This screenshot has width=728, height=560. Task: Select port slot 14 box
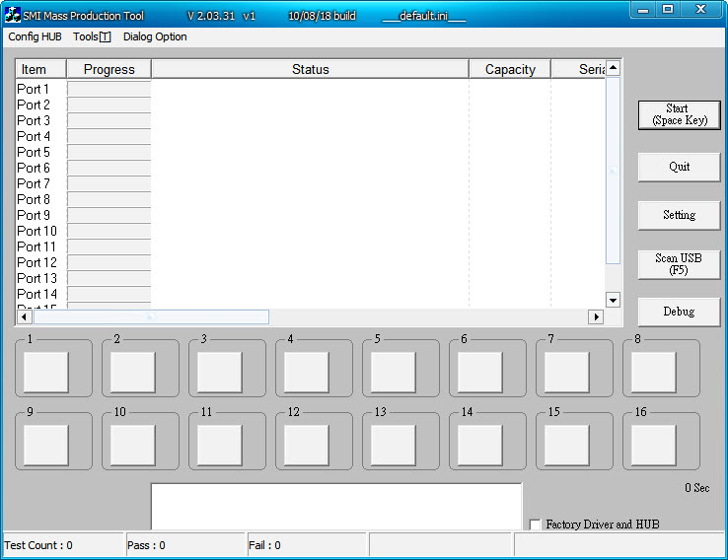pos(480,446)
